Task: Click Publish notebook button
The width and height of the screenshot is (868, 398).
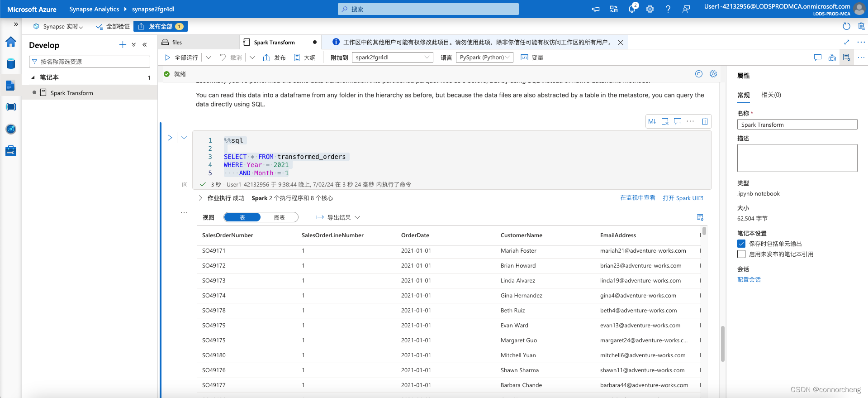Action: [275, 58]
